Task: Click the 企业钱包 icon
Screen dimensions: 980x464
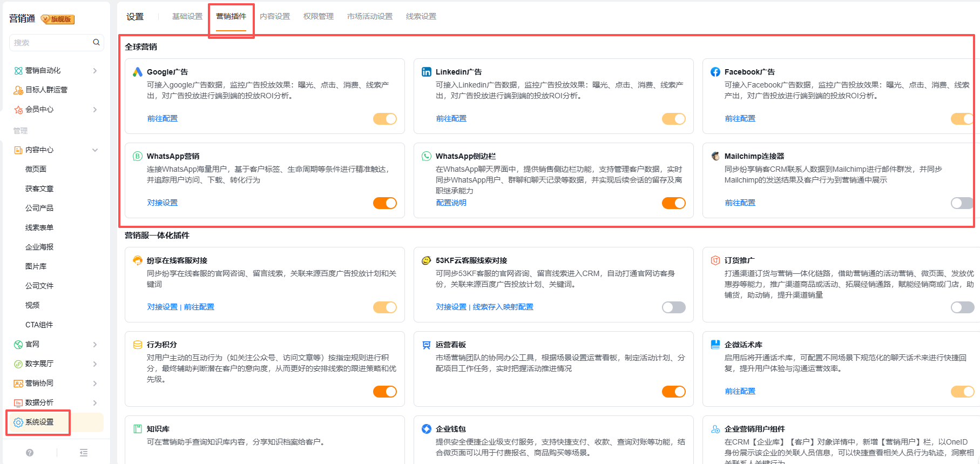Action: pos(427,429)
